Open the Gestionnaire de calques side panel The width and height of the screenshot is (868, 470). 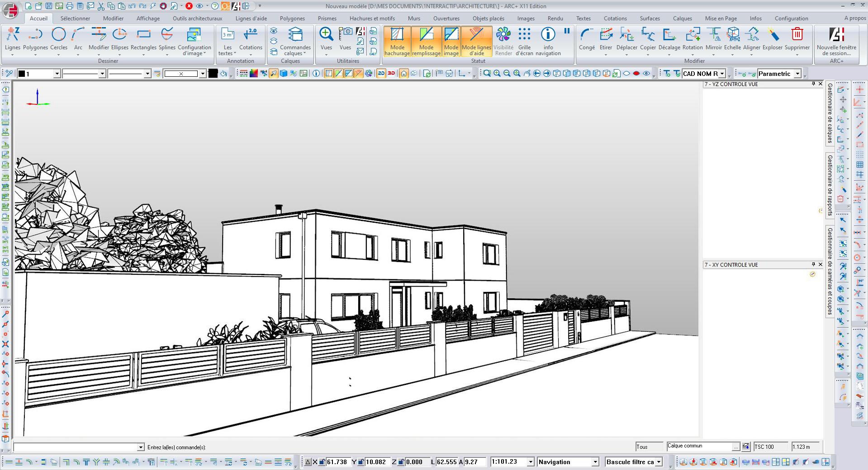[x=830, y=113]
